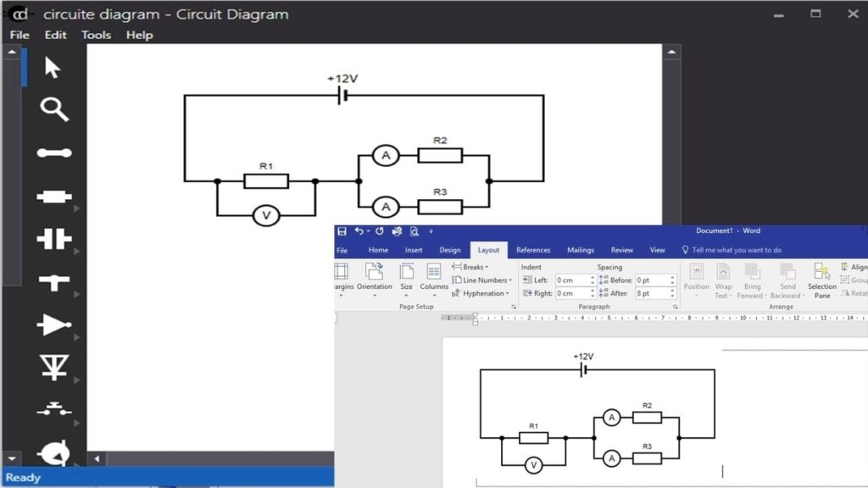
Task: Open the Selection Pane in Word
Action: [x=821, y=280]
